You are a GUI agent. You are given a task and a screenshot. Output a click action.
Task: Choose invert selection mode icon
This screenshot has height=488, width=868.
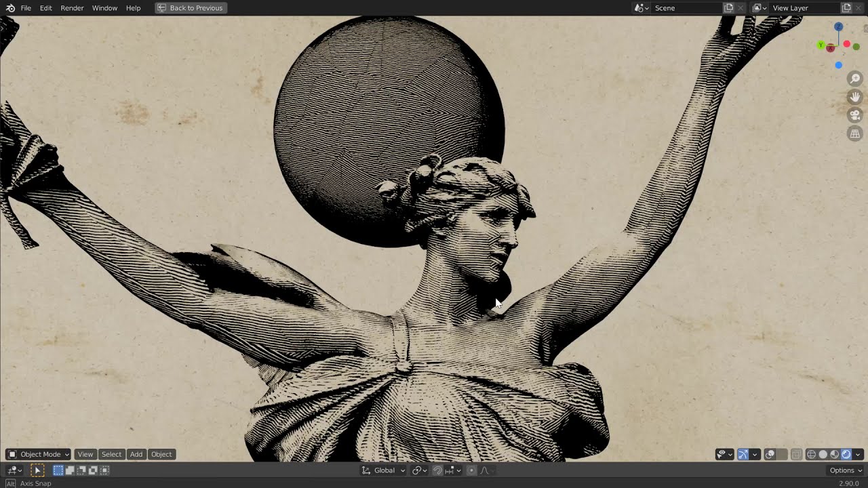click(x=93, y=470)
